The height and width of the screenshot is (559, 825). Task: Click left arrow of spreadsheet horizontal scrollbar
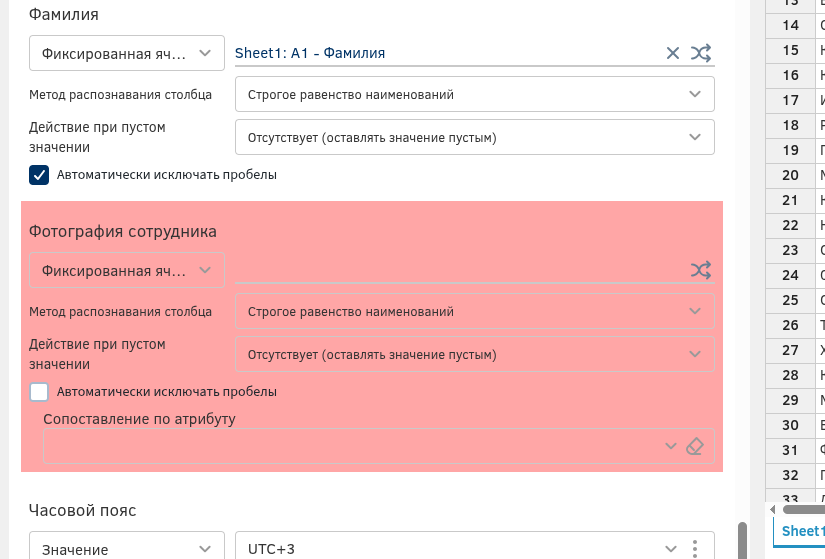pos(775,510)
